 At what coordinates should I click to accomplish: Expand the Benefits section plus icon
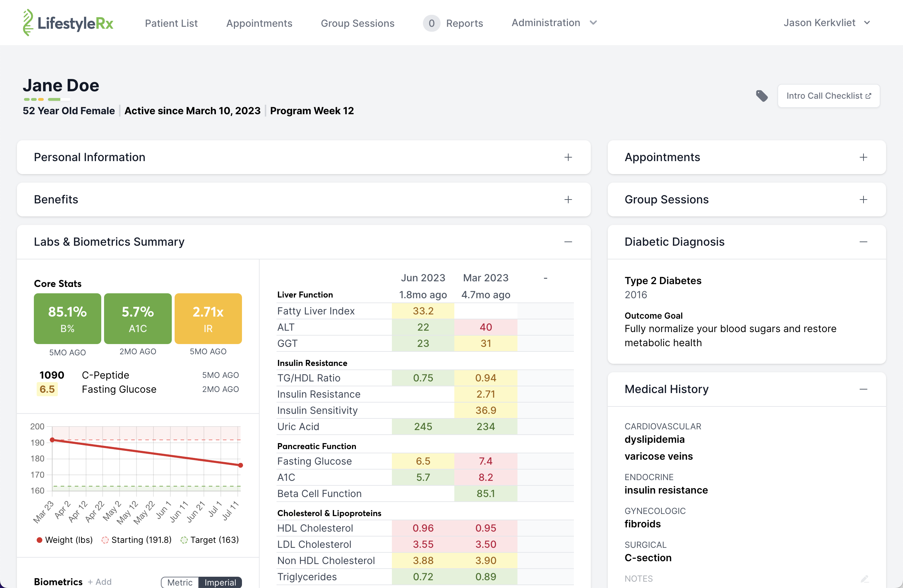(568, 200)
